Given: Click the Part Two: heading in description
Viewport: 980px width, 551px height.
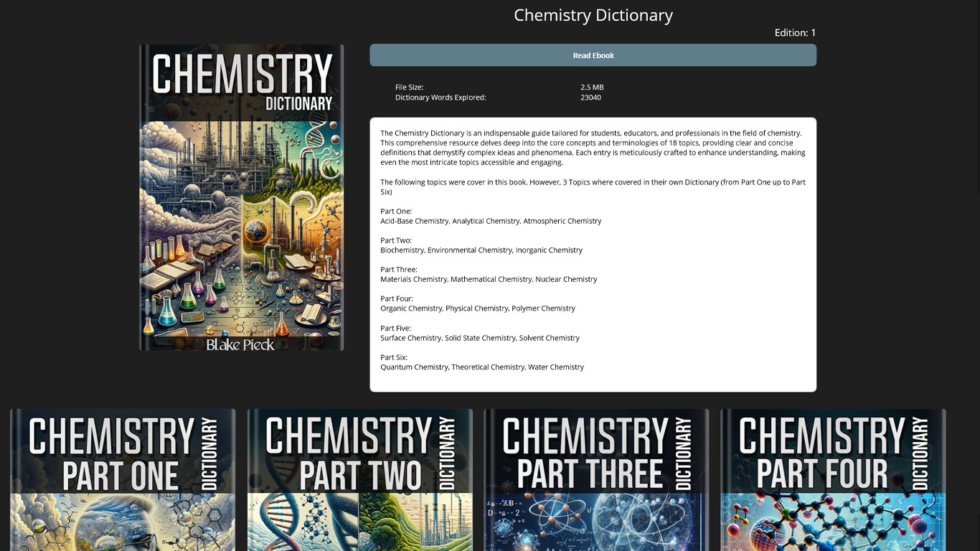Looking at the screenshot, I should 396,240.
